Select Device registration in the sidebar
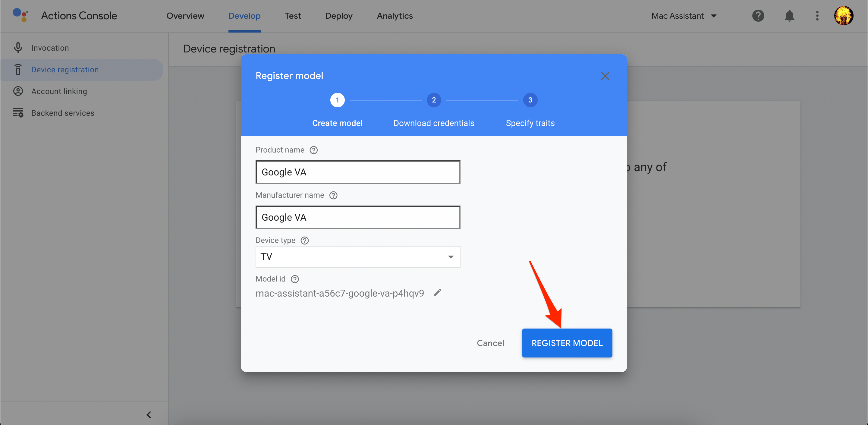This screenshot has height=425, width=868. [x=82, y=70]
